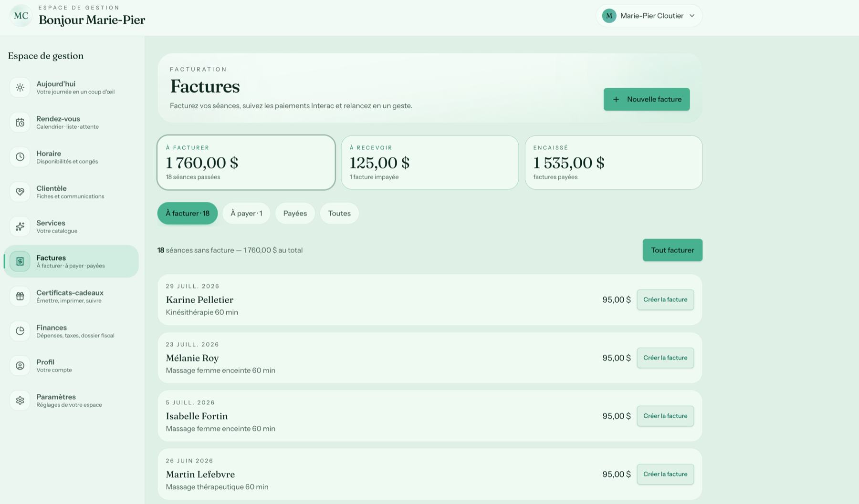
Task: Click the Profil user icon
Action: tap(20, 366)
